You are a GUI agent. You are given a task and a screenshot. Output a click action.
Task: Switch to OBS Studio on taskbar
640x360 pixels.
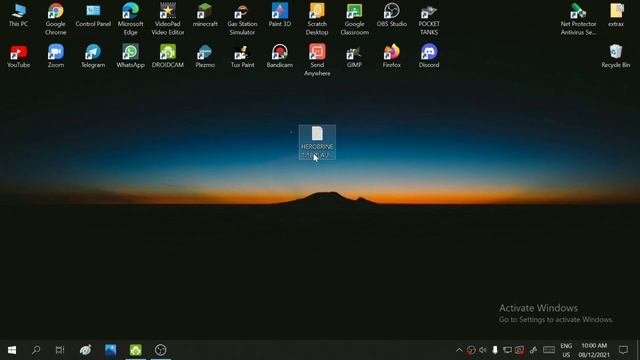(x=160, y=350)
